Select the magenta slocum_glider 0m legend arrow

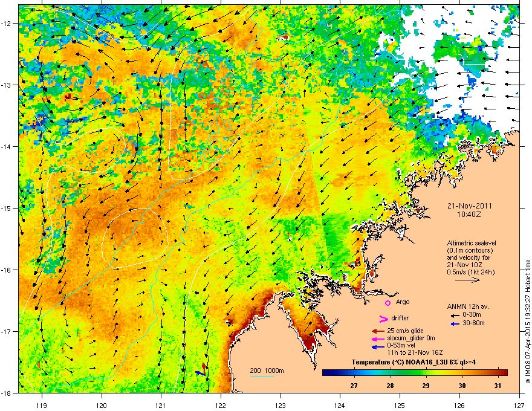pos(378,338)
